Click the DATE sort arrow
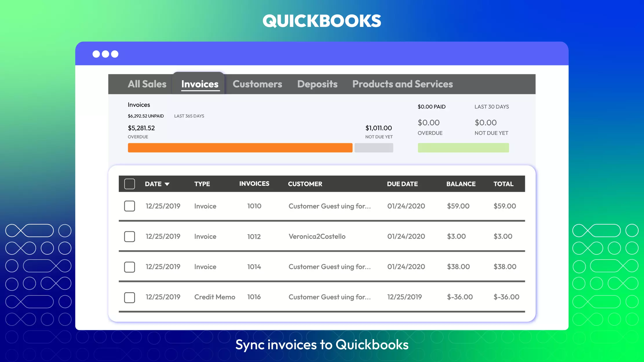The image size is (644, 362). 167,184
